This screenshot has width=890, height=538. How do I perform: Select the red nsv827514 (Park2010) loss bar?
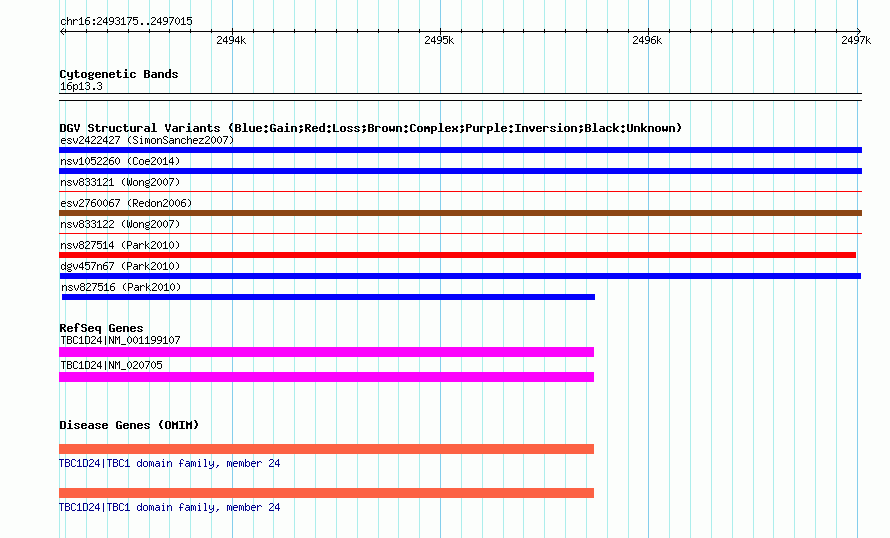(x=457, y=255)
